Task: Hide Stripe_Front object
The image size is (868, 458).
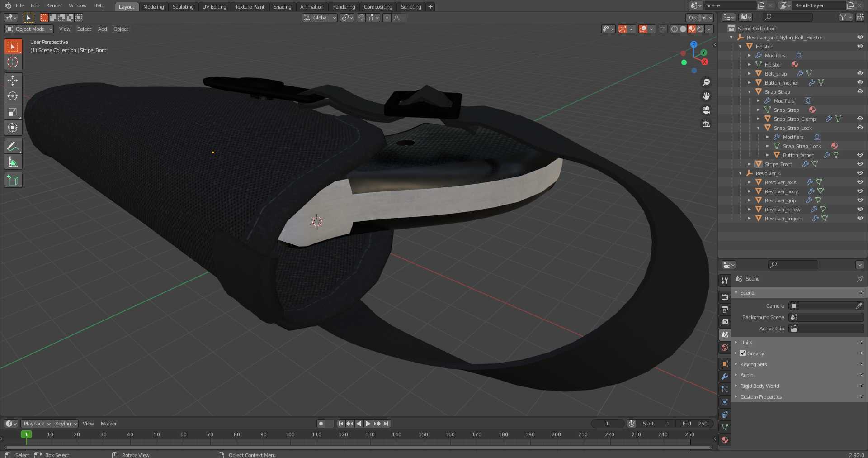Action: (x=860, y=164)
